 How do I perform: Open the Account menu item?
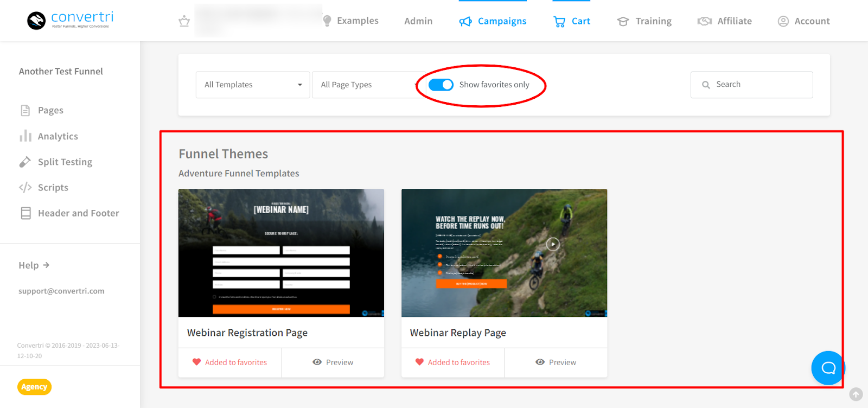(804, 21)
